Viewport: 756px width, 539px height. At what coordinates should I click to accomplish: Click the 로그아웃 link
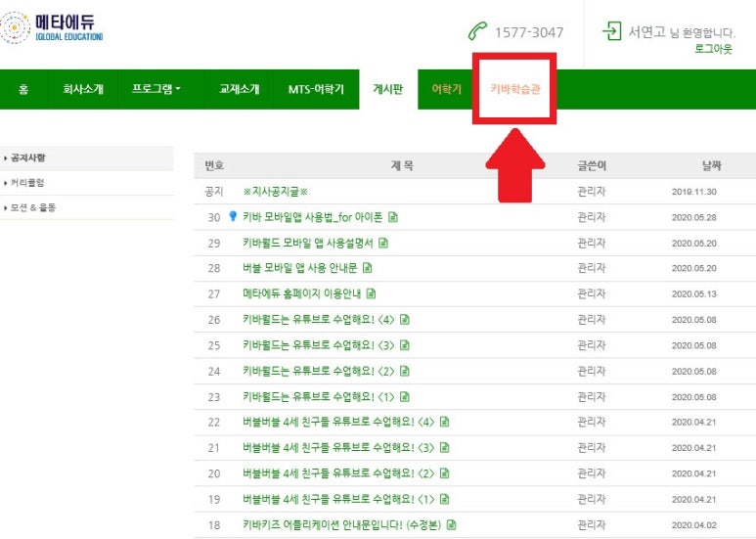click(713, 49)
